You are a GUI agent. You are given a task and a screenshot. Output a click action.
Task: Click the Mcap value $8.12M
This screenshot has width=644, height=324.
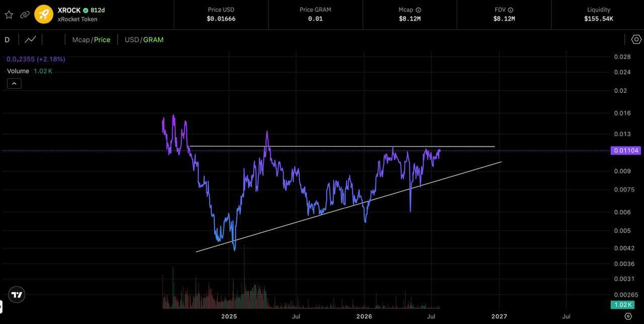pos(410,19)
